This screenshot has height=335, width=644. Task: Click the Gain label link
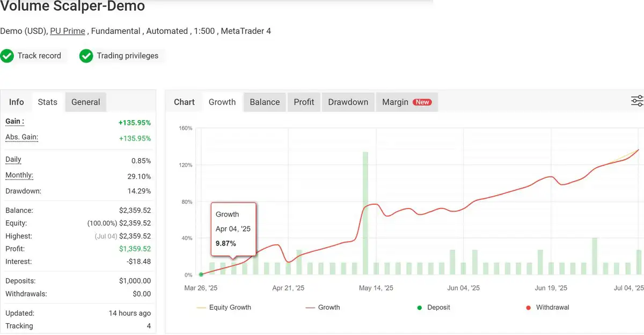coord(14,122)
